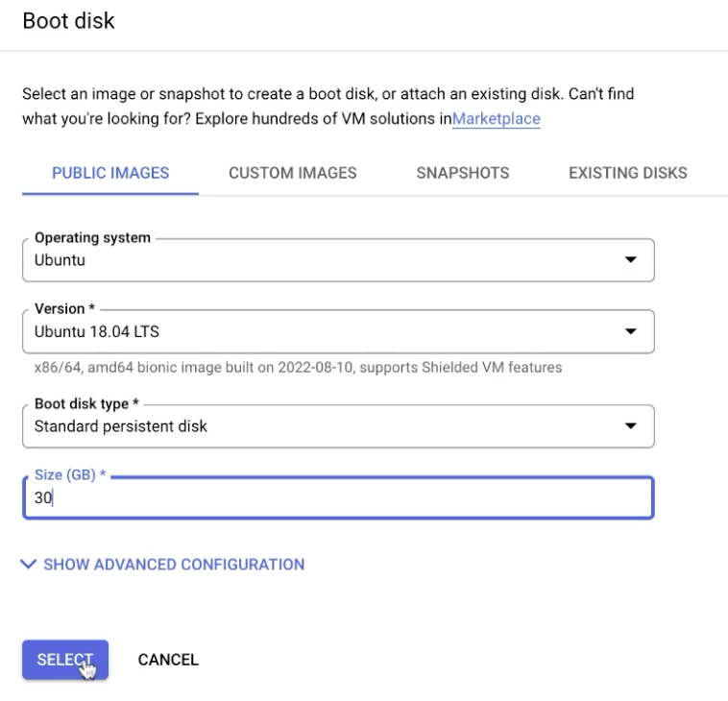Open the Ubuntu 18.04 LTS version selector
Screen dimensions: 728x701
tap(338, 331)
